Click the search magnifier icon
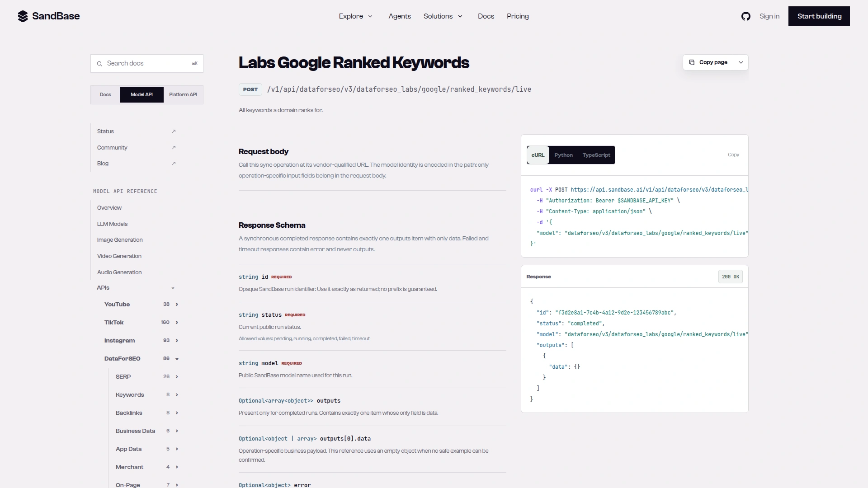The width and height of the screenshot is (868, 488). click(x=99, y=64)
